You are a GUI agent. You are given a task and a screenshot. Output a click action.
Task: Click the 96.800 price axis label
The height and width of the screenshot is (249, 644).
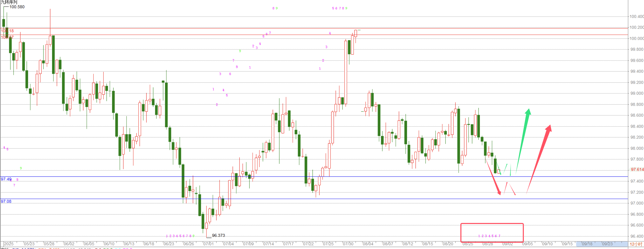[x=637, y=214]
